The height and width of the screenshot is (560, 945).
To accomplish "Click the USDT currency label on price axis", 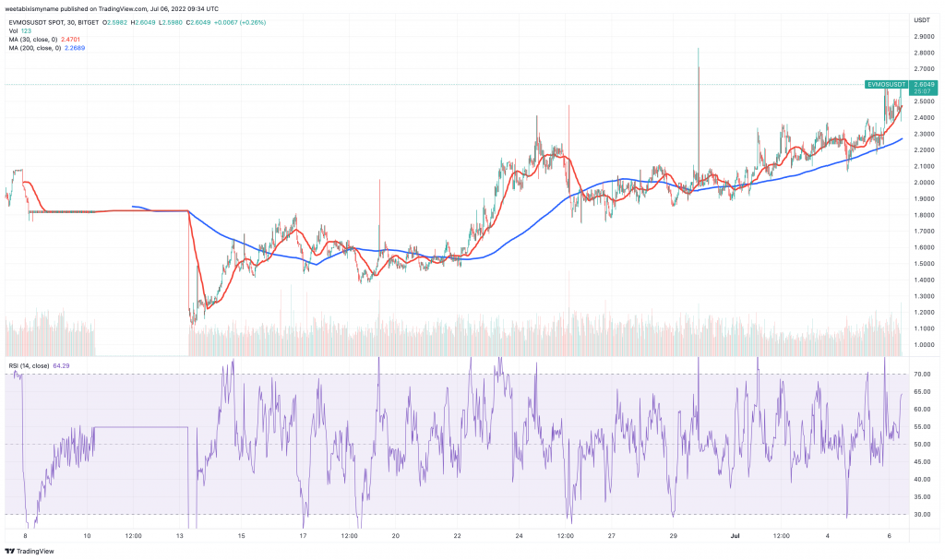I will pyautogui.click(x=922, y=20).
